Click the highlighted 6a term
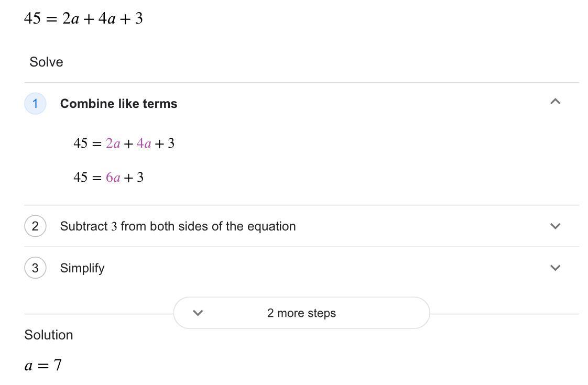 (x=113, y=178)
